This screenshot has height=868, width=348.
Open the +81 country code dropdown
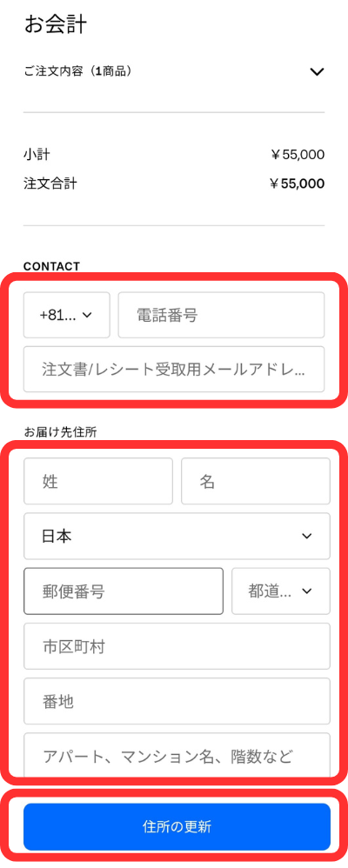66,315
